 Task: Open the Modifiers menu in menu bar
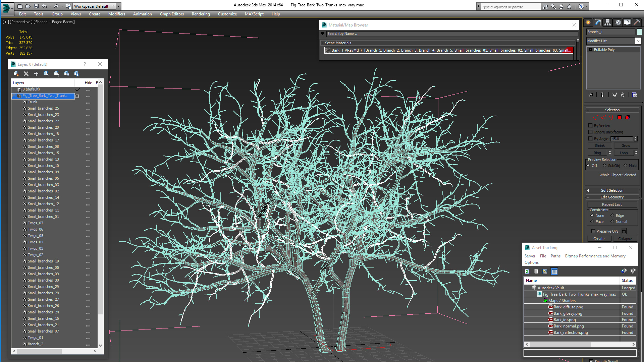[117, 14]
